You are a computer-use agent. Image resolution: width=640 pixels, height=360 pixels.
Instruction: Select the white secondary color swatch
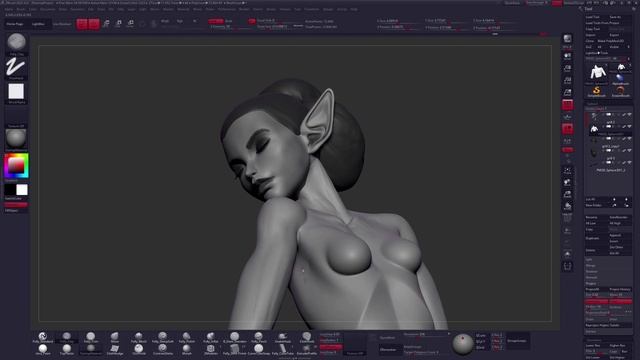tap(22, 189)
